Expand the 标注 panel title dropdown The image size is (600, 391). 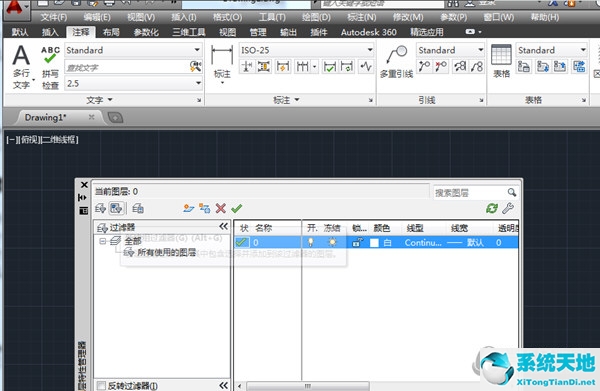click(286, 100)
